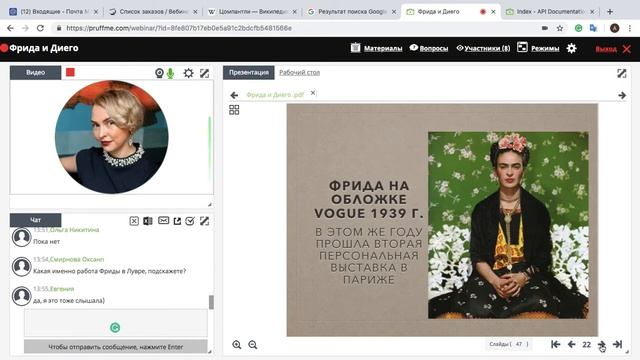Open a new browser tab
The height and width of the screenshot is (360, 640).
610,12
